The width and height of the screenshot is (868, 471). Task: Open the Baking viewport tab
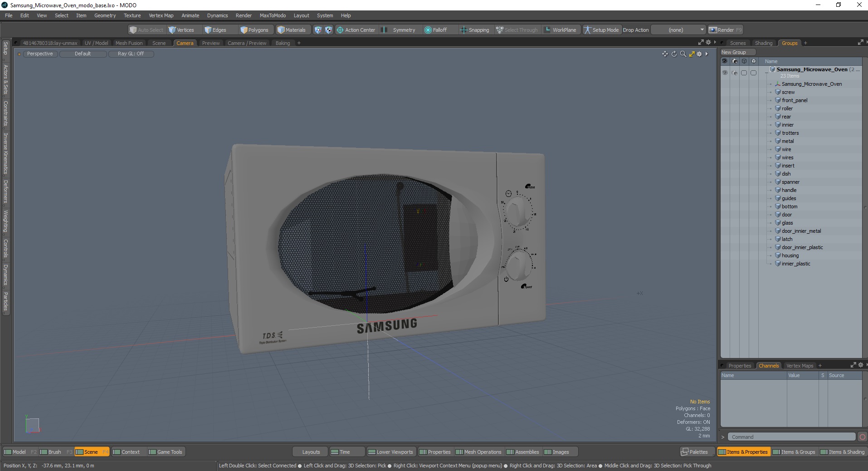point(283,43)
